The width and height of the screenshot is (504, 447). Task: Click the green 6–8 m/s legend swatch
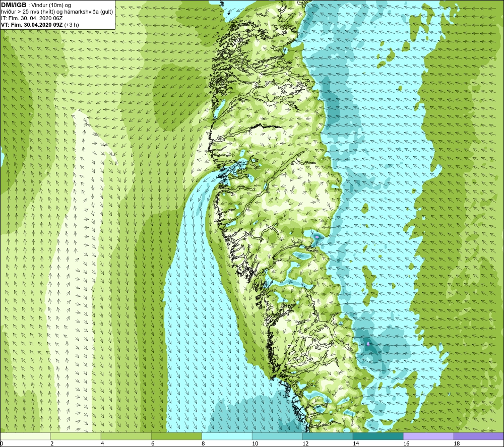[176, 436]
